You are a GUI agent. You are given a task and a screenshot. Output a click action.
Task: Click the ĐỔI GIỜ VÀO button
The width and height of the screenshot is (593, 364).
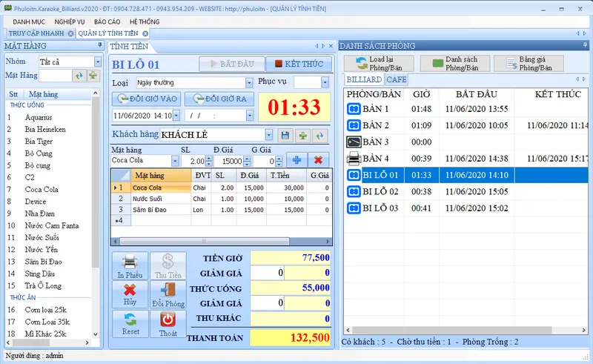click(146, 99)
